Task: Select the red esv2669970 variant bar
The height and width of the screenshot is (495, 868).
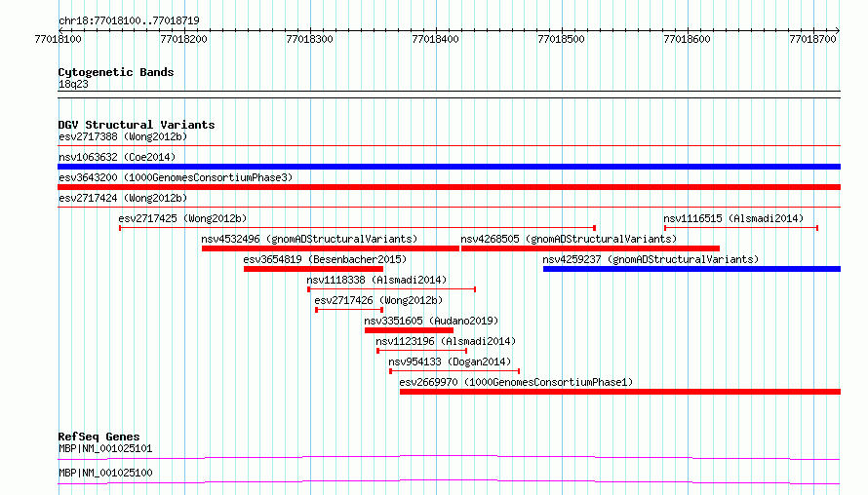Action: [620, 392]
